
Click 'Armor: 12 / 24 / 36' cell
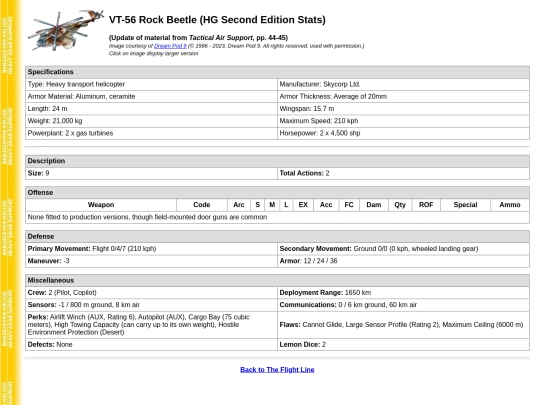coord(403,261)
